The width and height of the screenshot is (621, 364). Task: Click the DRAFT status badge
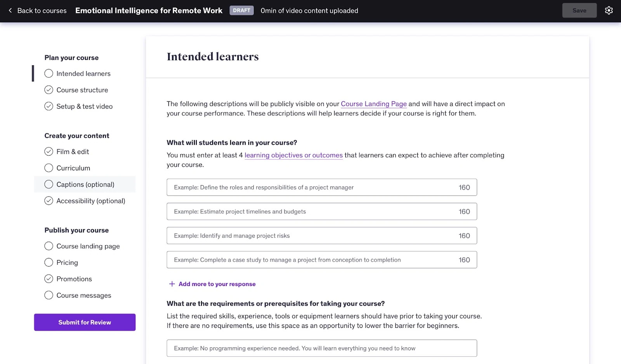click(241, 10)
